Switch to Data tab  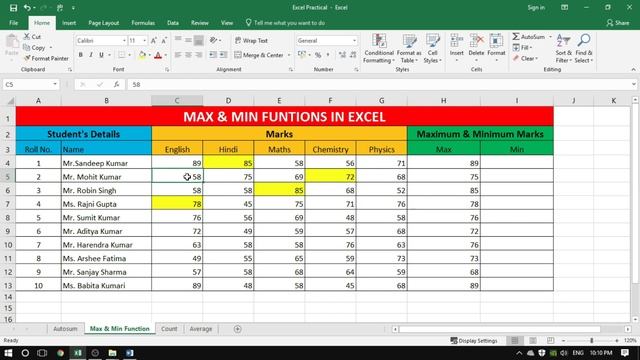coord(173,23)
